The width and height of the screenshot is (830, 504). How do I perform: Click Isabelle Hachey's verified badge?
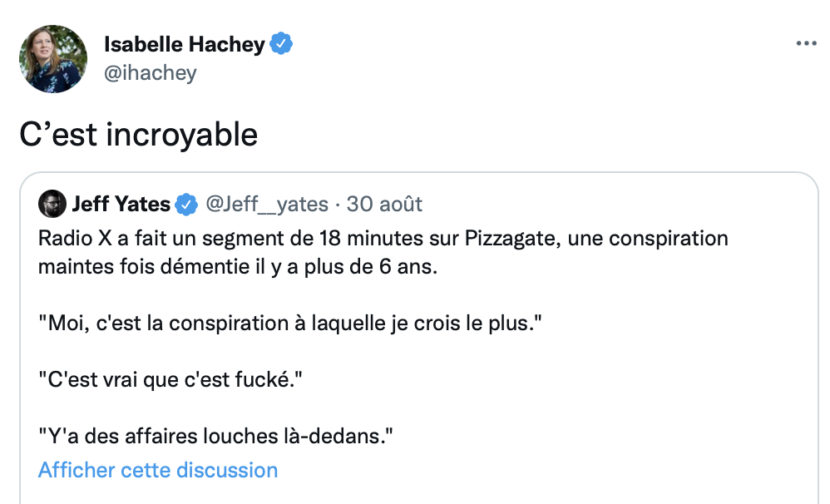pos(281,43)
